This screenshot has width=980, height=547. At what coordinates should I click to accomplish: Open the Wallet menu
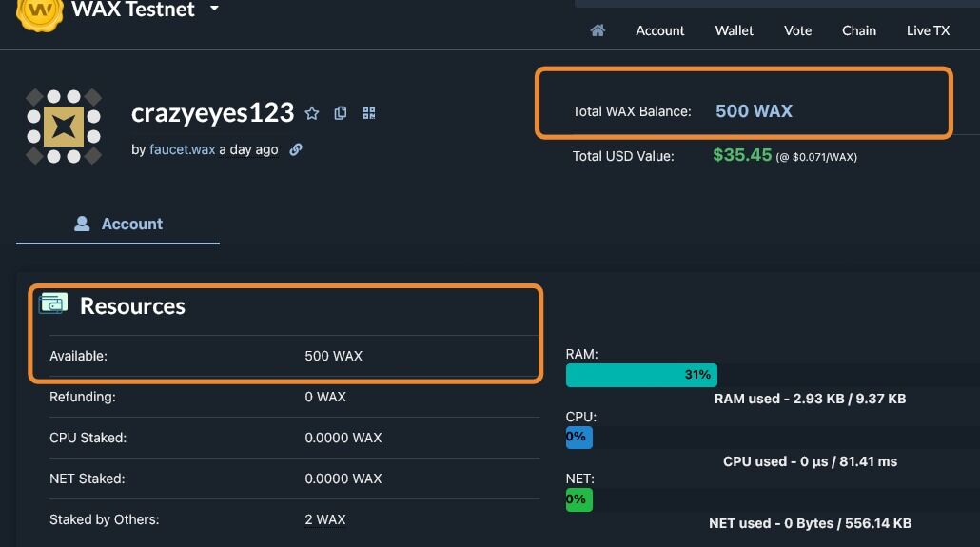tap(734, 30)
